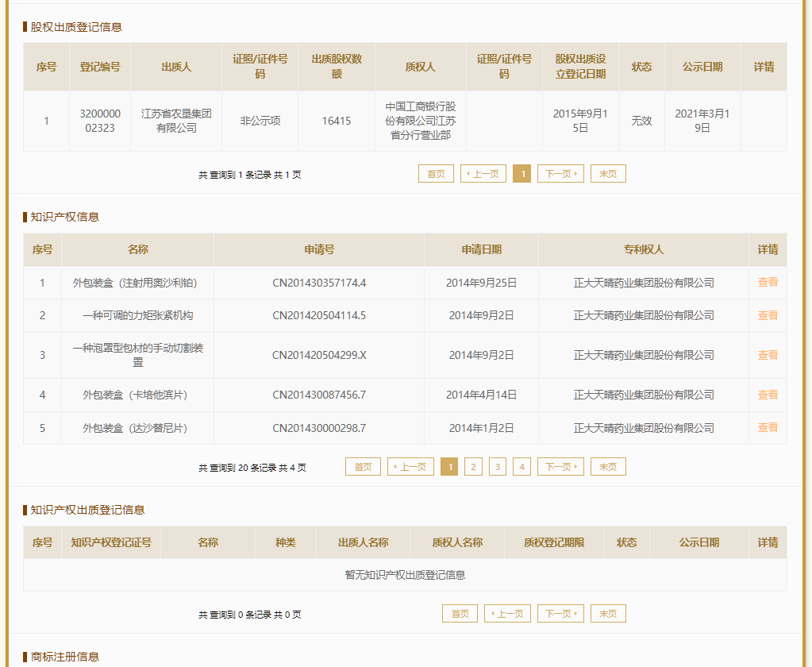Click status 无效 in equity pledge row

click(641, 121)
